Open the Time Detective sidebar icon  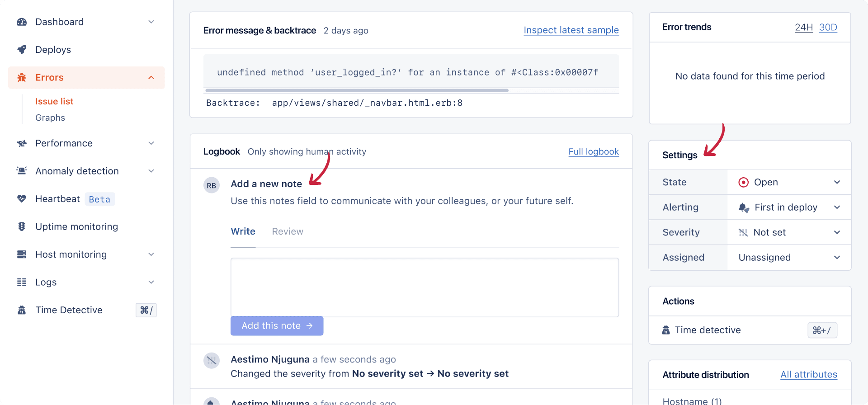(22, 310)
